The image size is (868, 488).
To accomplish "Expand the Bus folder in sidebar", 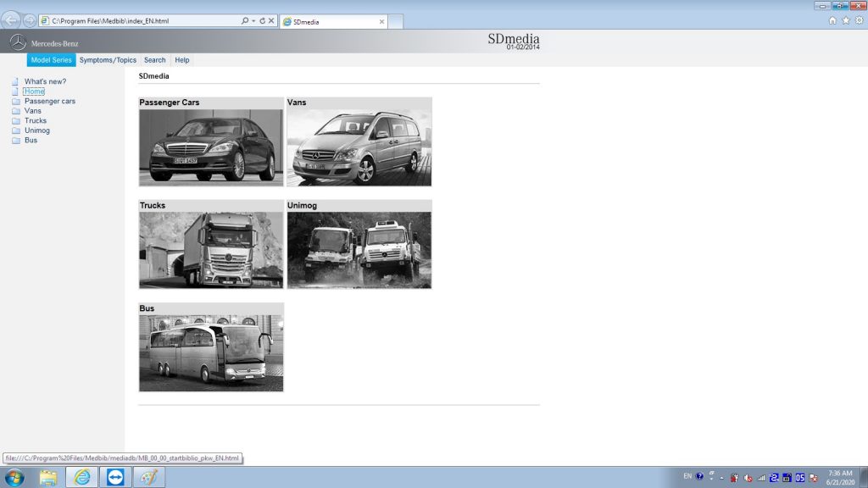I will point(31,141).
